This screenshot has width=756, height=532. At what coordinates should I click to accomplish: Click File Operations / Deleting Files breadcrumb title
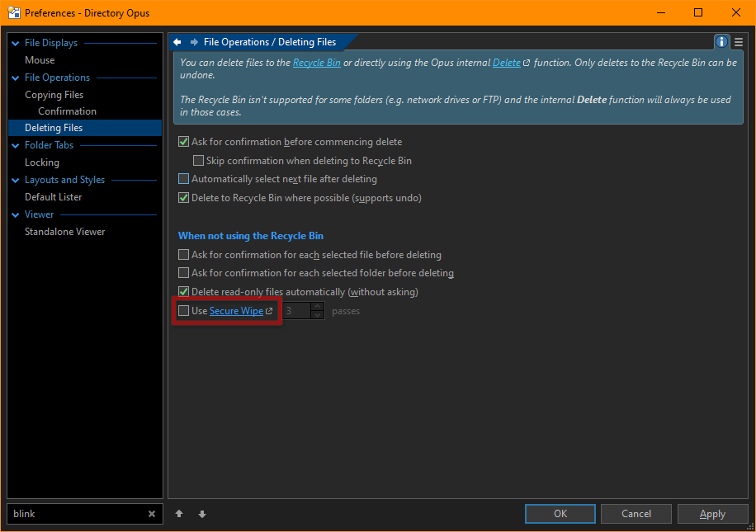[x=270, y=42]
